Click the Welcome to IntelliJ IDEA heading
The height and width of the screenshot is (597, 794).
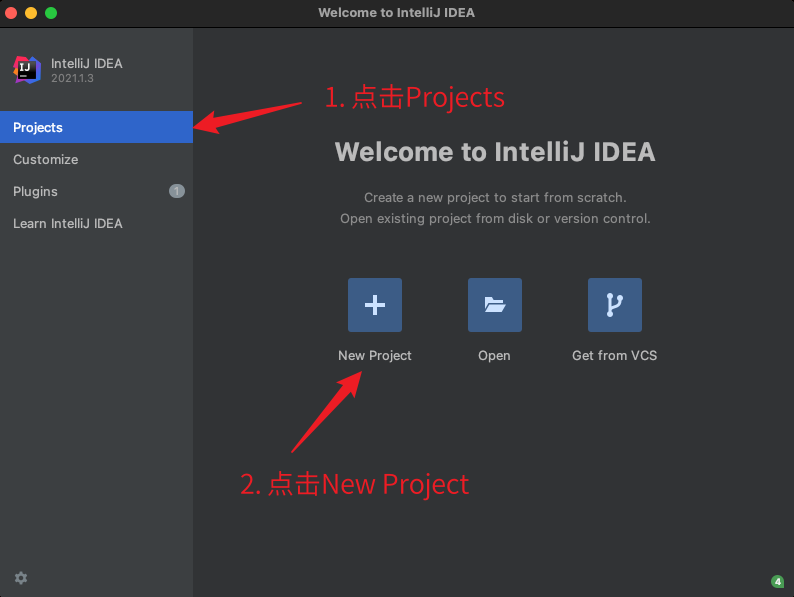[495, 152]
